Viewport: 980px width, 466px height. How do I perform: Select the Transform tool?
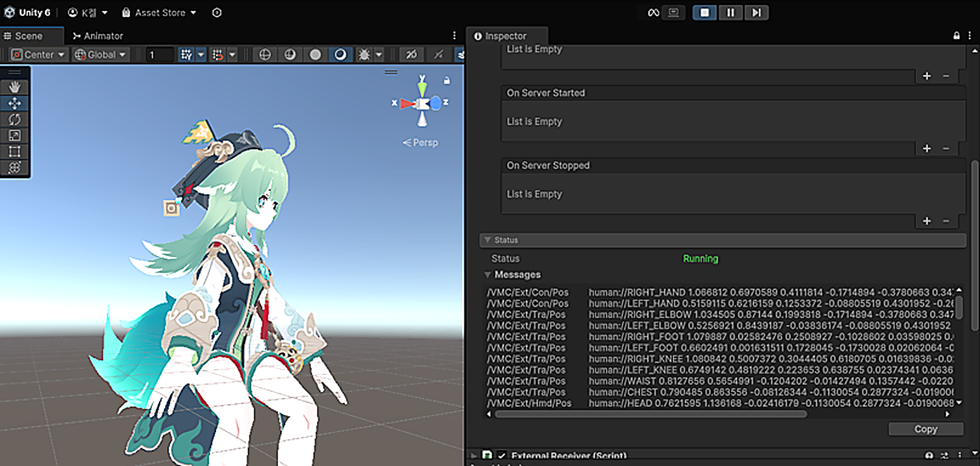15,167
